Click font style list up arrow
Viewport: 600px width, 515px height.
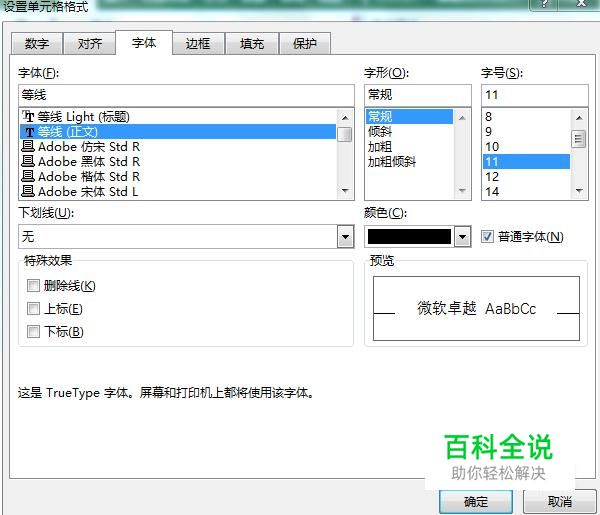click(462, 118)
